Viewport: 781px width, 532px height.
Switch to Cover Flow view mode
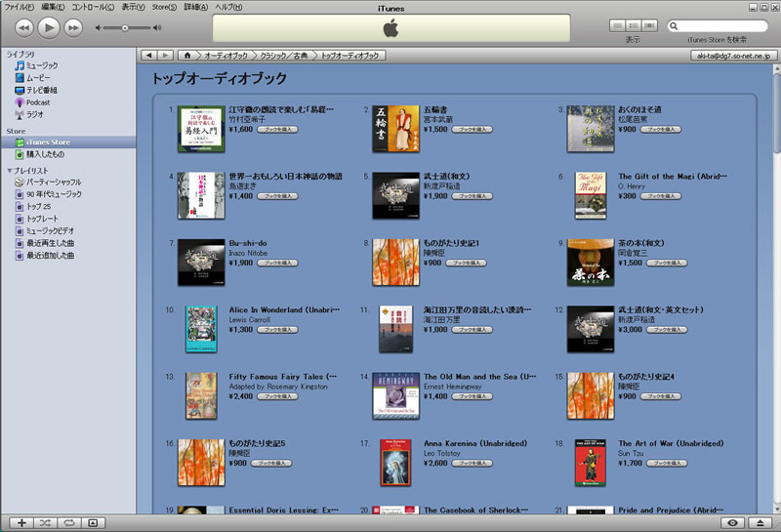click(x=649, y=25)
